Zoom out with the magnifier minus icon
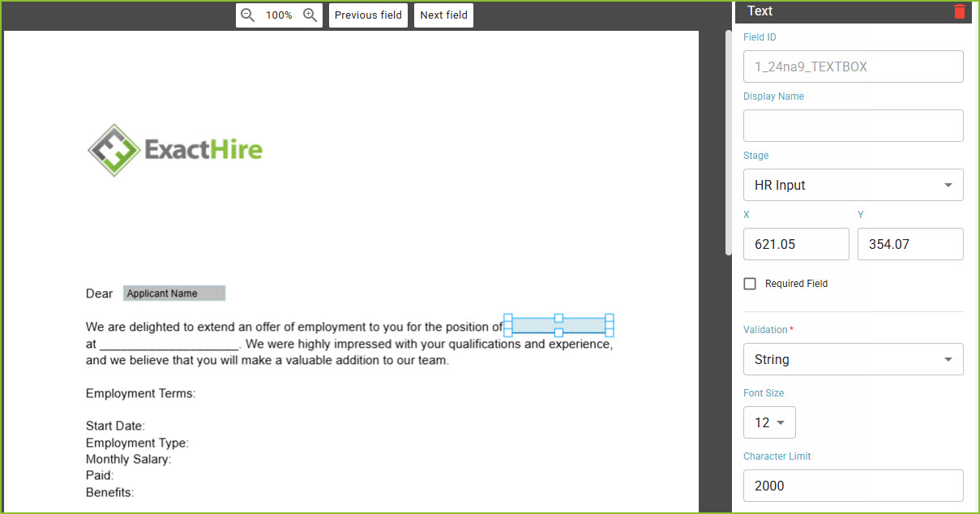Image resolution: width=980 pixels, height=514 pixels. tap(248, 15)
